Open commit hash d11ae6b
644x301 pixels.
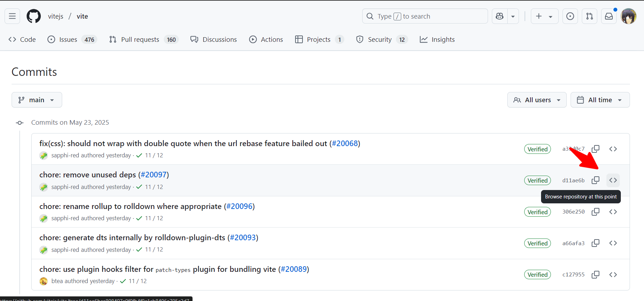click(573, 180)
